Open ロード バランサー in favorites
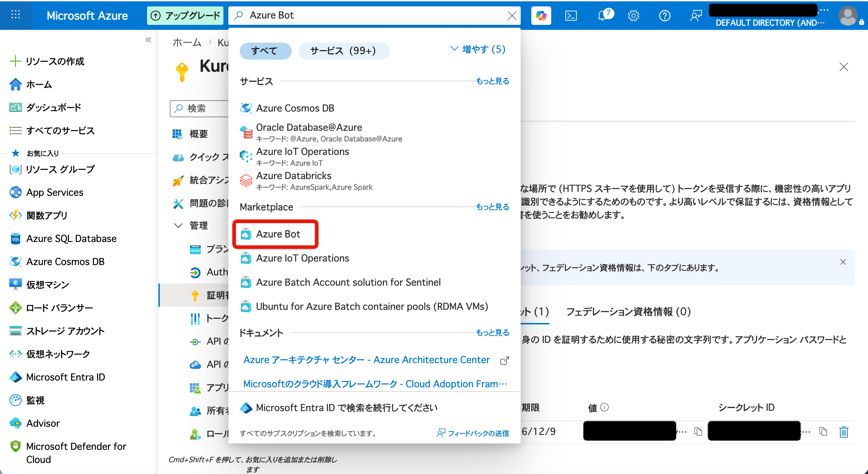Image resolution: width=868 pixels, height=474 pixels. 51,308
